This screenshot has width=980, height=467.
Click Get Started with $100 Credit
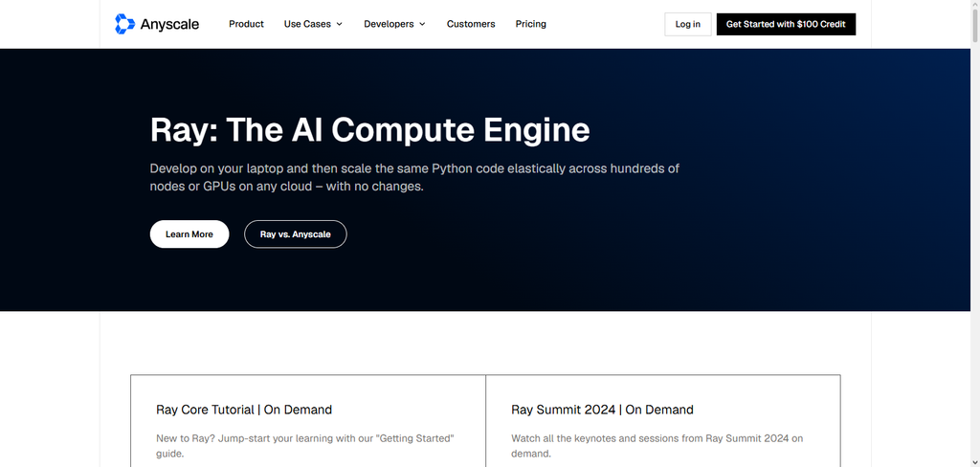click(x=786, y=24)
